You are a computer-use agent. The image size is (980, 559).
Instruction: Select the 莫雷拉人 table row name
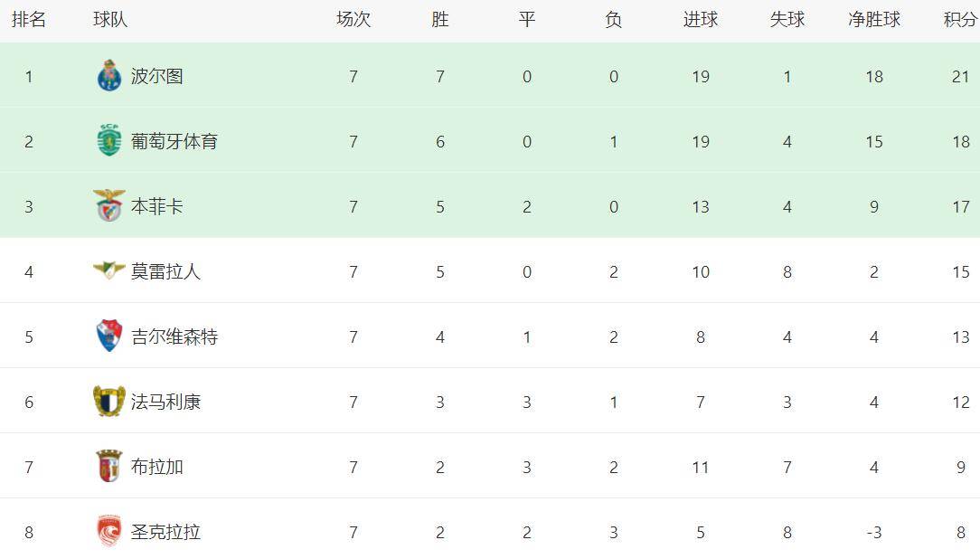point(165,271)
